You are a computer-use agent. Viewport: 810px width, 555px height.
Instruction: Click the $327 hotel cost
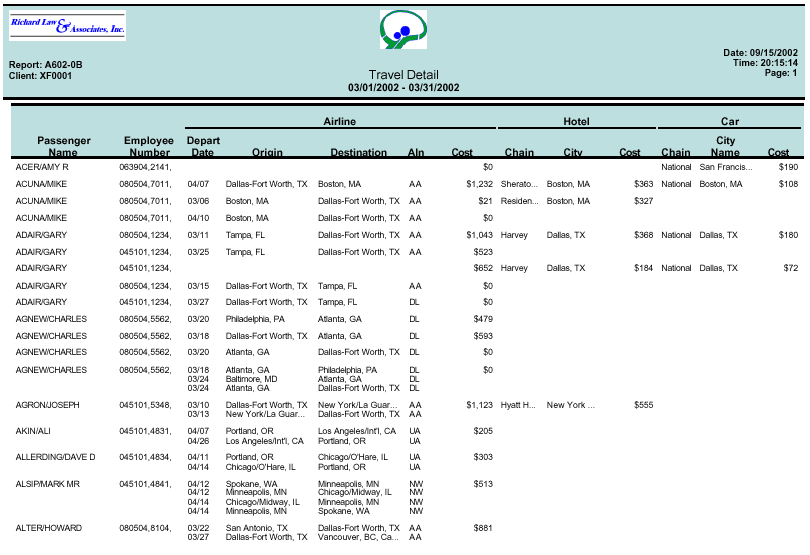(644, 201)
